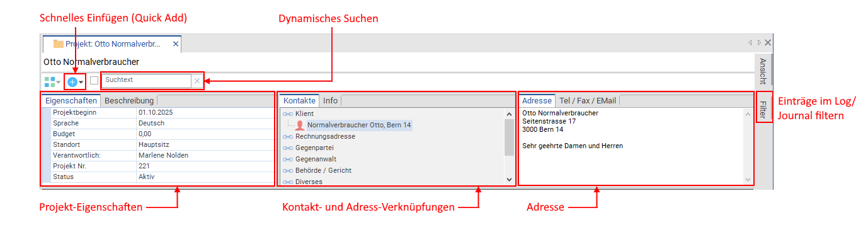
Task: Click into the Suchtext search field
Action: coord(146,81)
